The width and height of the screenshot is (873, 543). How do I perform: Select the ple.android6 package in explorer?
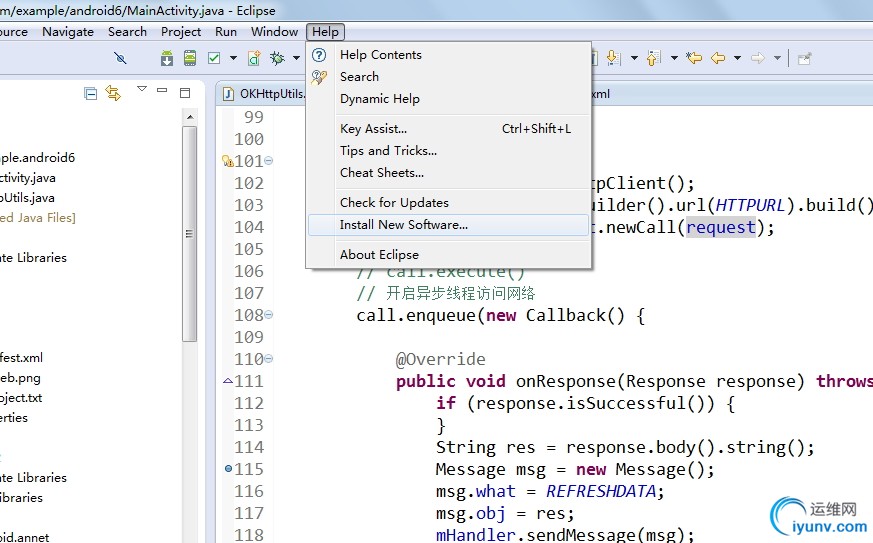tap(37, 158)
